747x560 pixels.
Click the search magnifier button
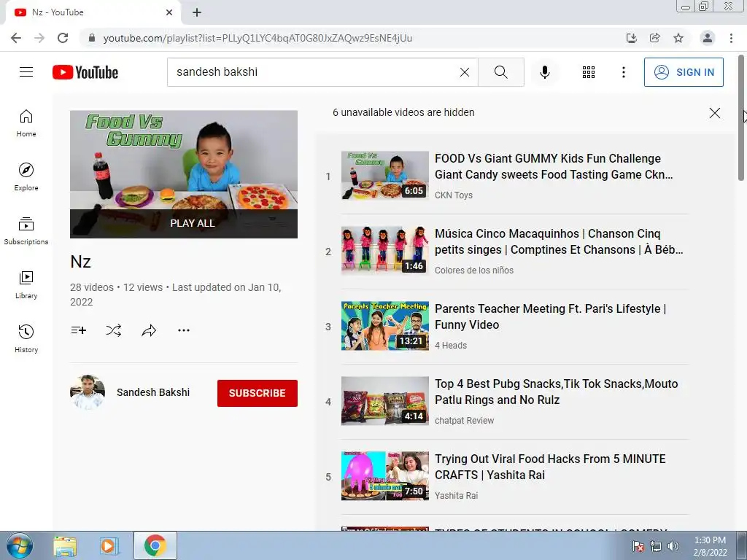500,72
